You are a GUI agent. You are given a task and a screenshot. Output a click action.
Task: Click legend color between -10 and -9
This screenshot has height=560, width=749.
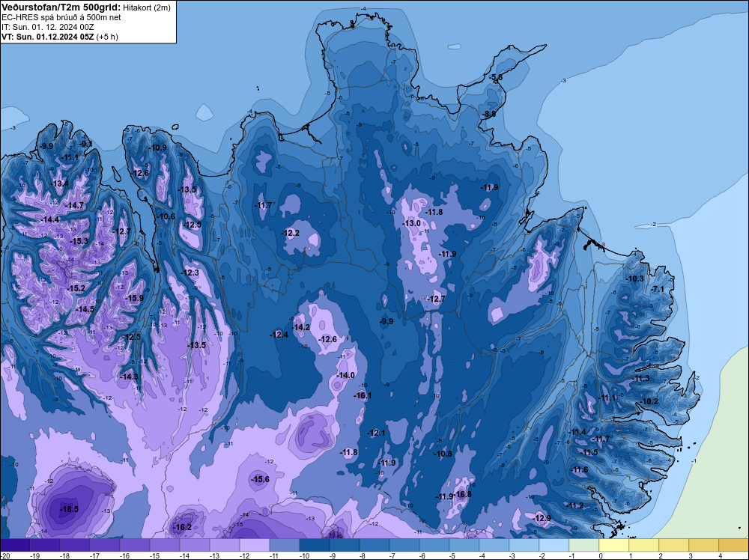point(315,545)
